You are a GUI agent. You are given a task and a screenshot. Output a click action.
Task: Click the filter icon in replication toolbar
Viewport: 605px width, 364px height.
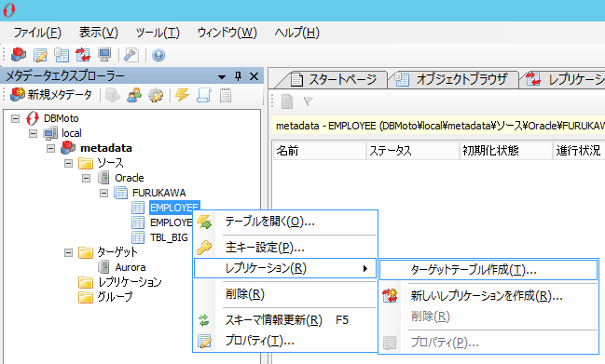click(308, 101)
